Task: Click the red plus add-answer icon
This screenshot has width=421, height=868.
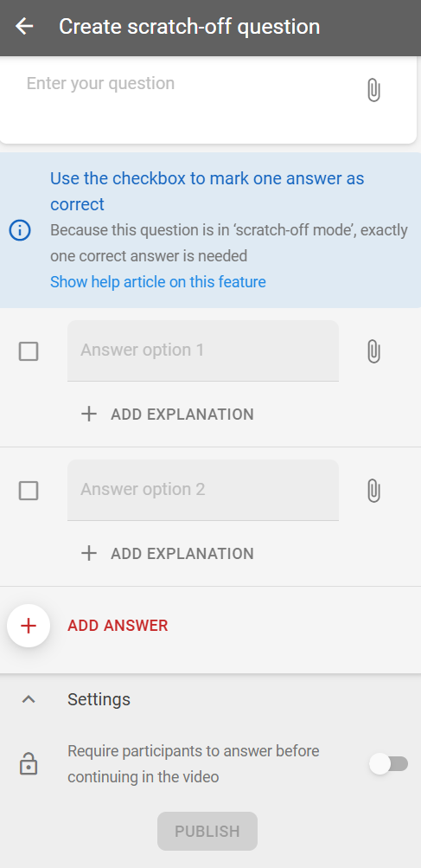Action: [x=29, y=626]
